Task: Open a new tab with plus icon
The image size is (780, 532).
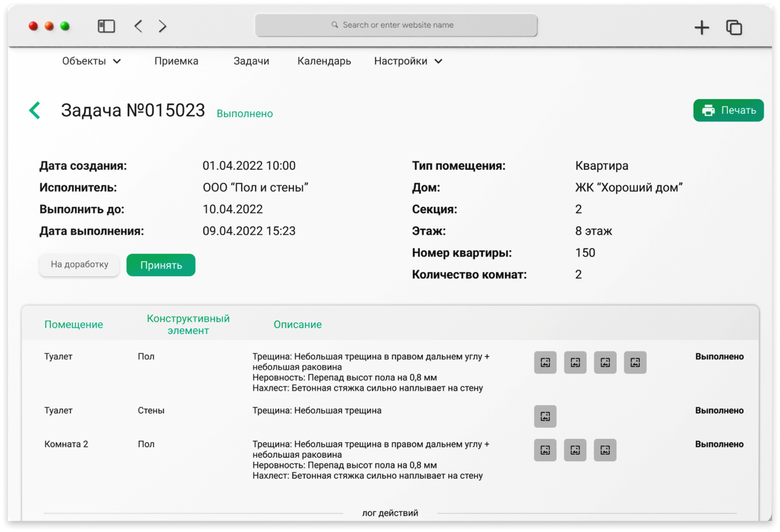Action: coord(701,28)
